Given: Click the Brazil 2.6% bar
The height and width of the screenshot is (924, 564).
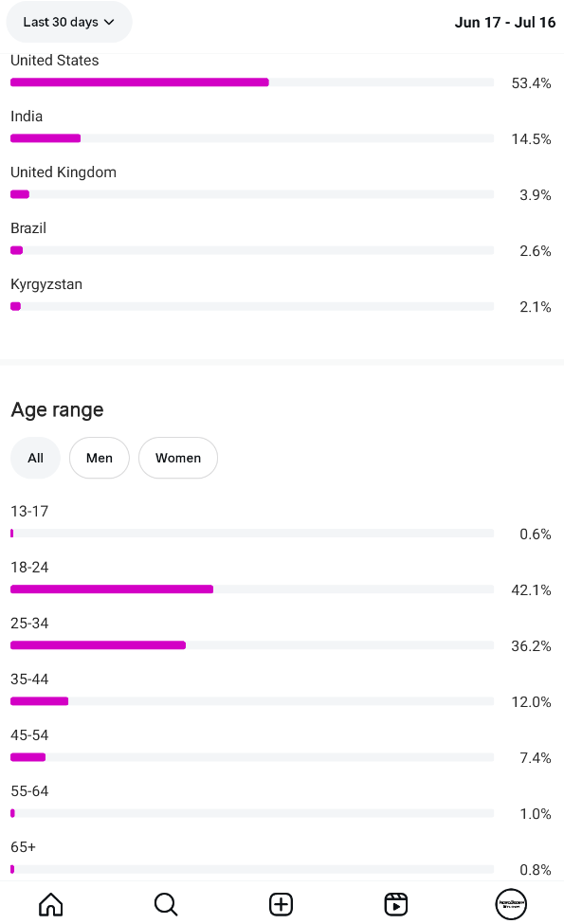Looking at the screenshot, I should point(251,250).
